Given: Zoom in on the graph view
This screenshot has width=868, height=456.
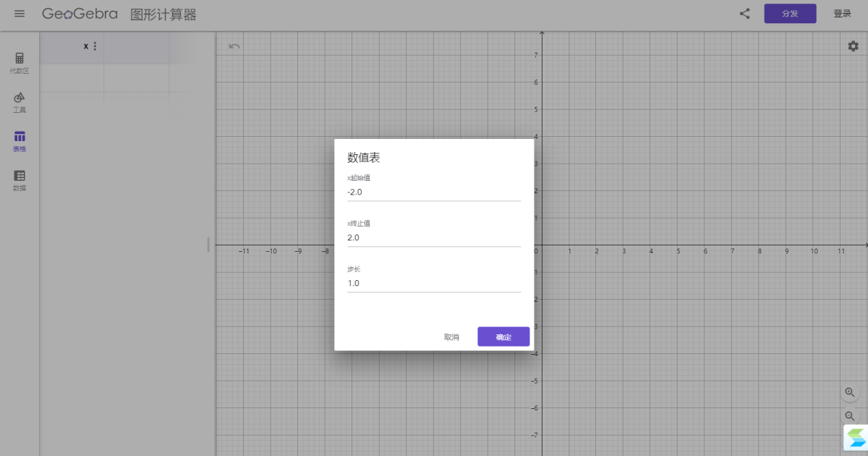Looking at the screenshot, I should click(x=850, y=392).
